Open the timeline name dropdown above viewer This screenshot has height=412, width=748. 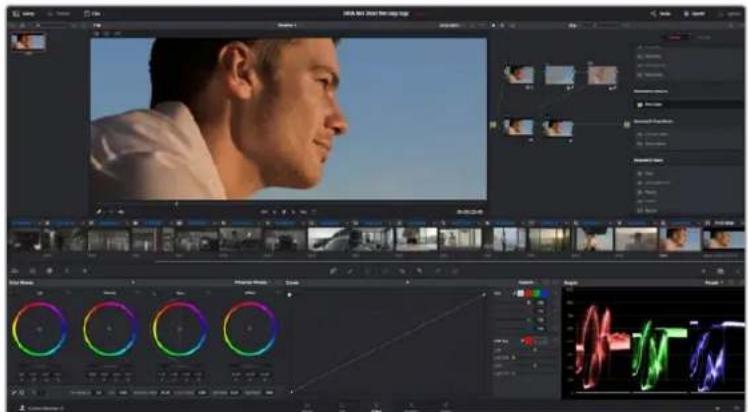[287, 25]
